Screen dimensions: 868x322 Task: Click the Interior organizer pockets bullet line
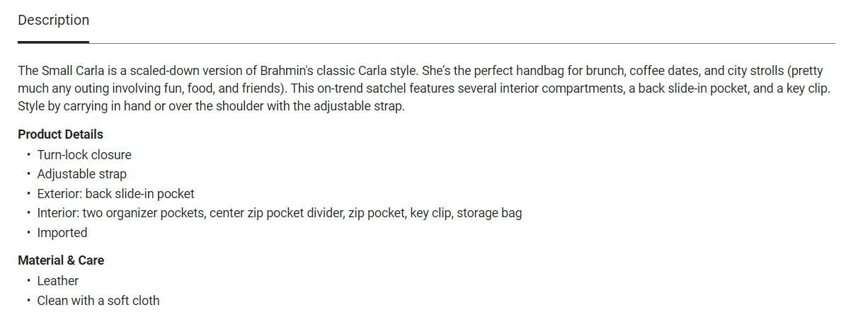pyautogui.click(x=279, y=213)
